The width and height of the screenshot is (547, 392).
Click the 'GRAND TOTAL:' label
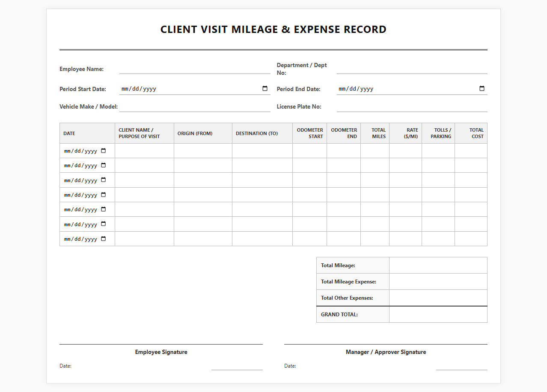tap(339, 314)
